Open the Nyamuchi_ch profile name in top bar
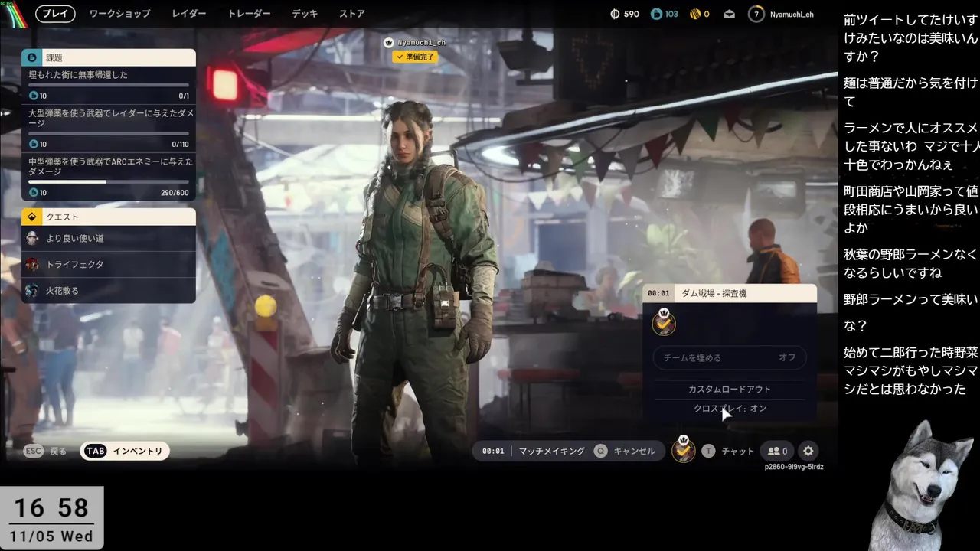 tap(792, 14)
